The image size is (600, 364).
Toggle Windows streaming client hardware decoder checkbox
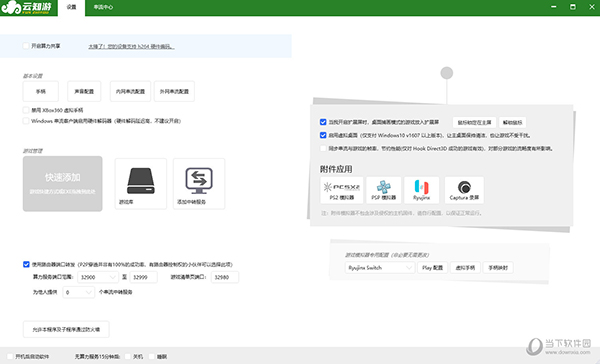pyautogui.click(x=26, y=121)
